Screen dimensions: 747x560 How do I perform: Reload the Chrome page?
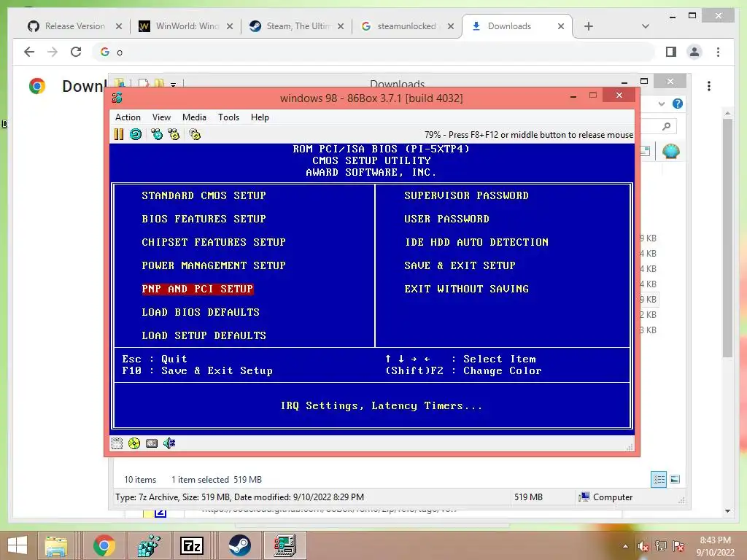[76, 52]
